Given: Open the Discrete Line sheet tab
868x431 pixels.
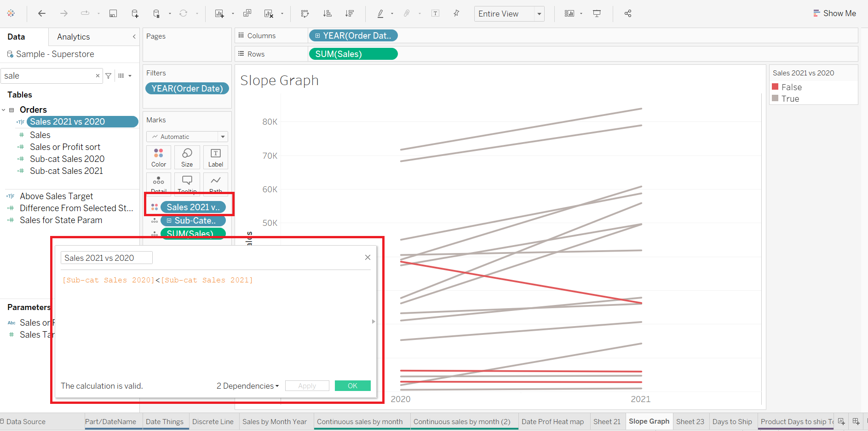Looking at the screenshot, I should [213, 421].
